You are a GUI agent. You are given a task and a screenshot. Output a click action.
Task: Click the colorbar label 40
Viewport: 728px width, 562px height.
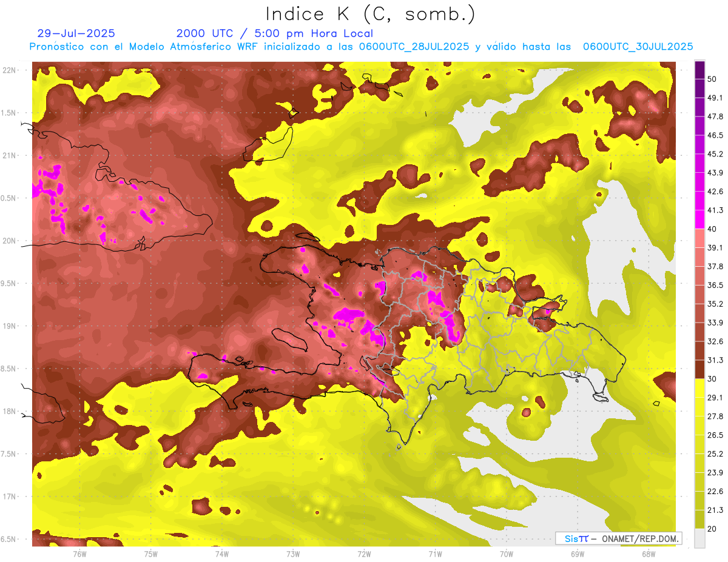(712, 229)
